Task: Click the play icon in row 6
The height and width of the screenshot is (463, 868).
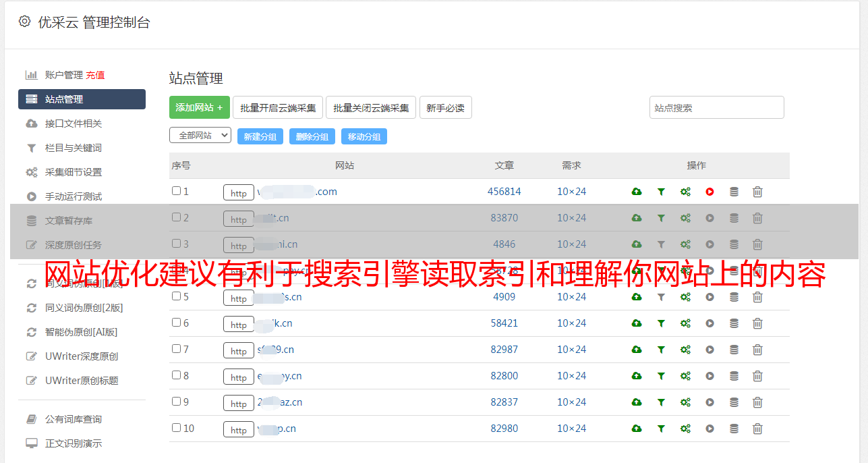Action: 710,323
